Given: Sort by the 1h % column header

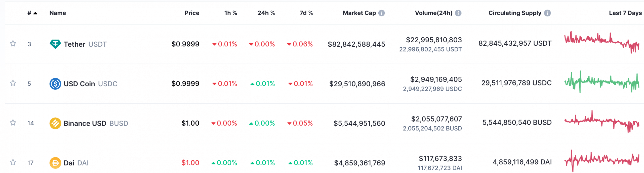Looking at the screenshot, I should pyautogui.click(x=230, y=13).
